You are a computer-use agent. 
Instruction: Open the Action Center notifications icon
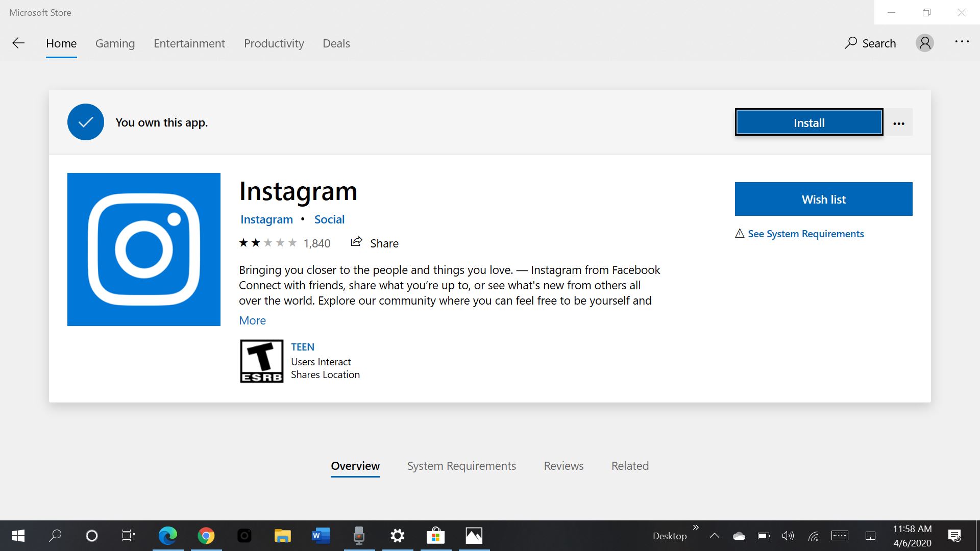pos(954,536)
